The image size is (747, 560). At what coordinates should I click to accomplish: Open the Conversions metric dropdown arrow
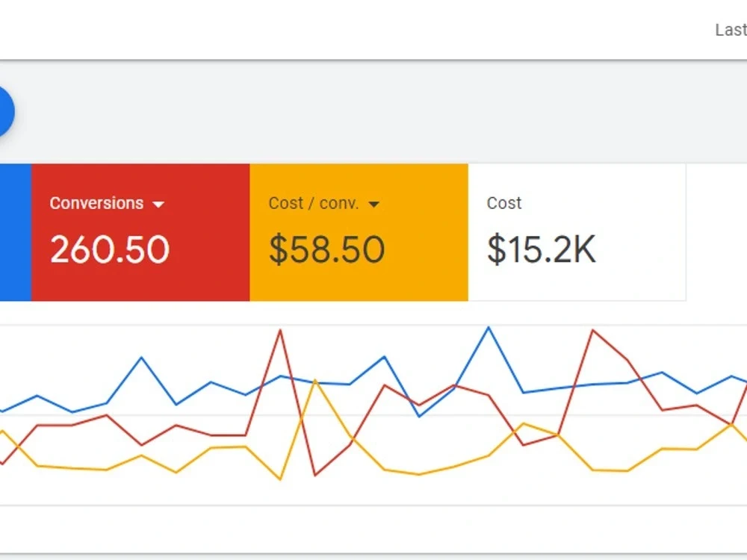(x=158, y=205)
